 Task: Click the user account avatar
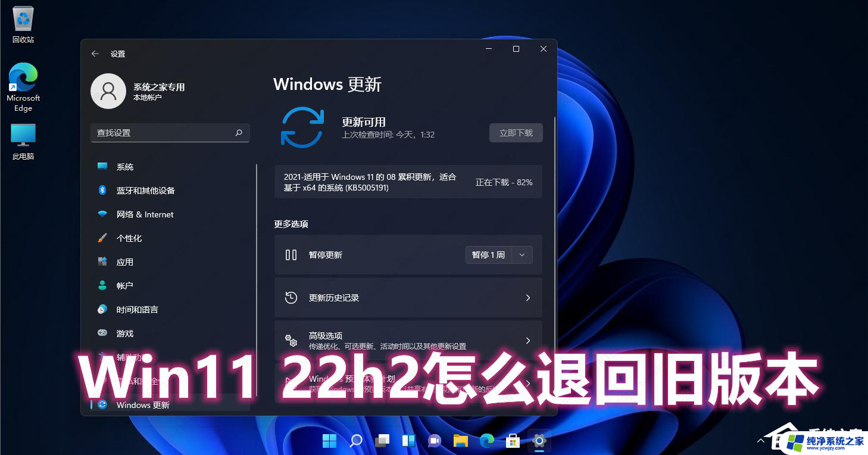(108, 91)
